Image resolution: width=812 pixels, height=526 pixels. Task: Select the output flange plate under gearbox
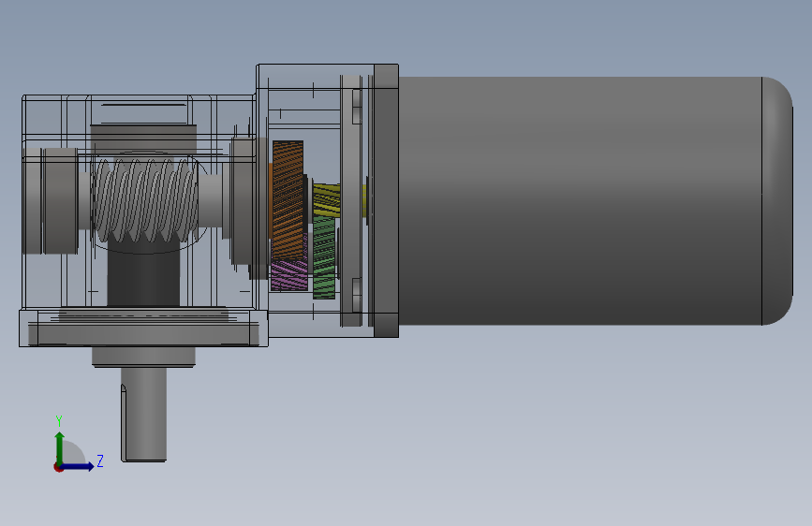(x=143, y=334)
